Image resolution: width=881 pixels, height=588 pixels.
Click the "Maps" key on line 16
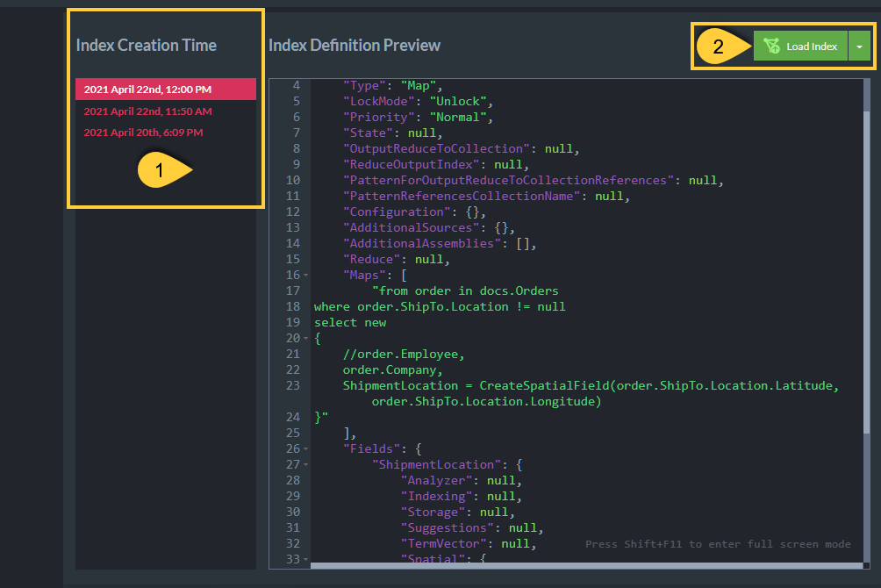tap(365, 275)
